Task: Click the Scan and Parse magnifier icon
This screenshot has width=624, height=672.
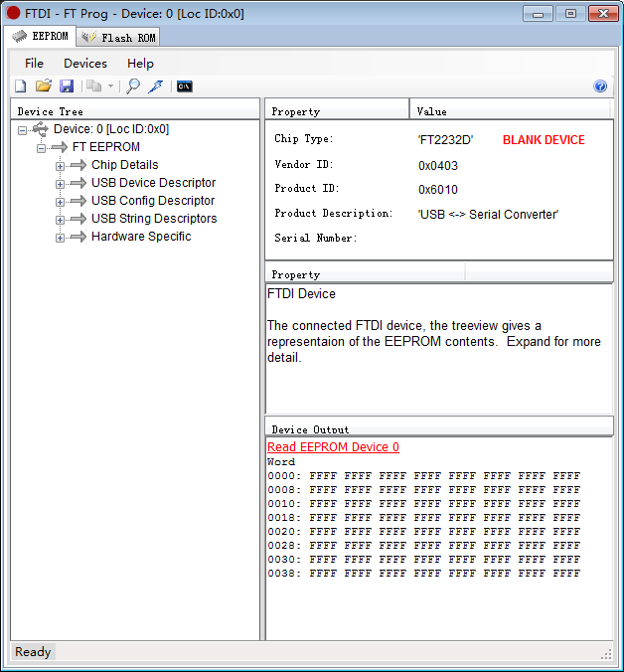Action: tap(133, 86)
